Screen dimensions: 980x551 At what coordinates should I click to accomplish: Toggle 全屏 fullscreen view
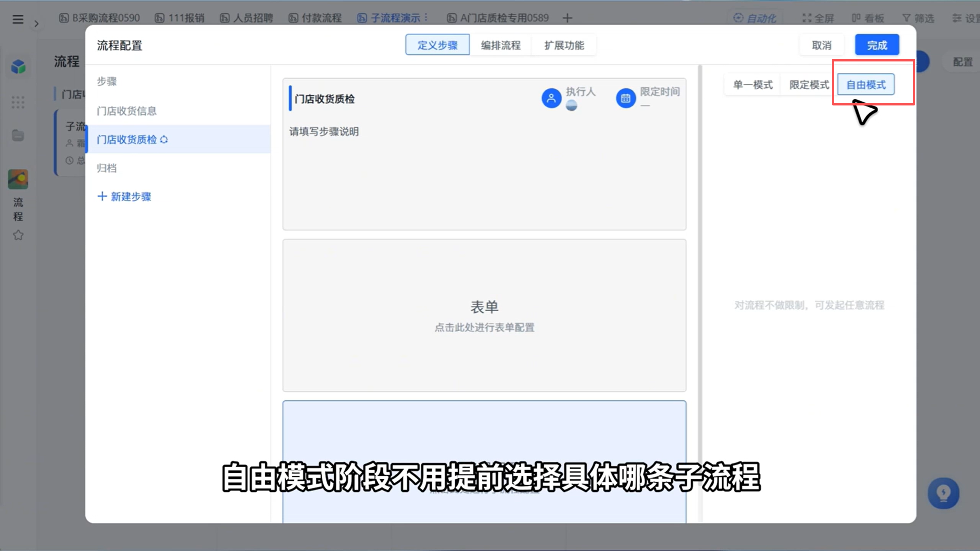(818, 18)
